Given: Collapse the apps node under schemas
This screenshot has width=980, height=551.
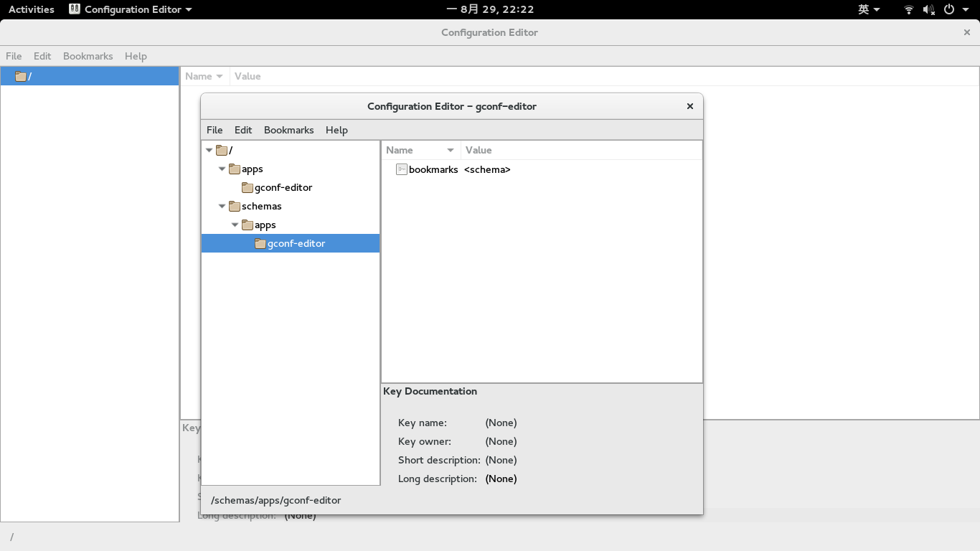Looking at the screenshot, I should 235,225.
